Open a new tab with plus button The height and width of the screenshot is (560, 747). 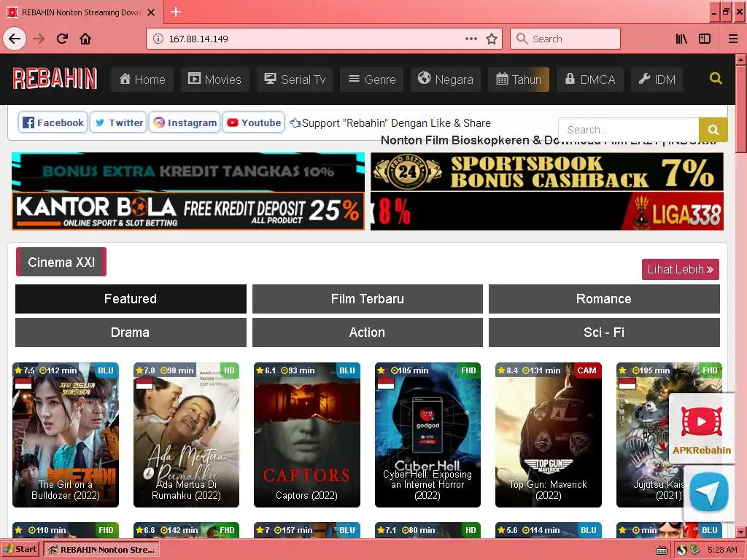click(176, 12)
